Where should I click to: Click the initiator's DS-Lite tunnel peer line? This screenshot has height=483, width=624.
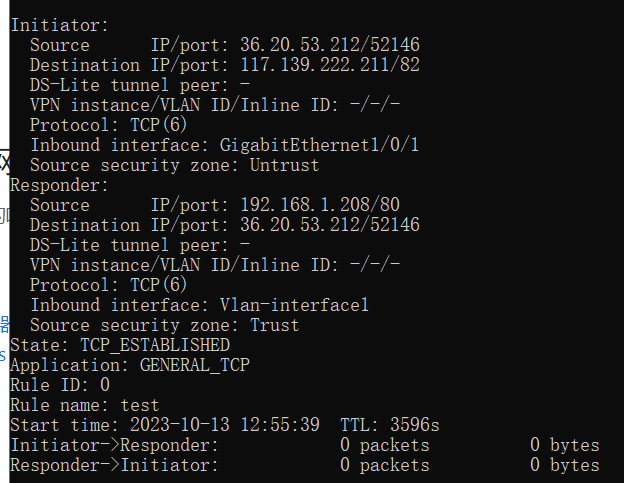[139, 85]
